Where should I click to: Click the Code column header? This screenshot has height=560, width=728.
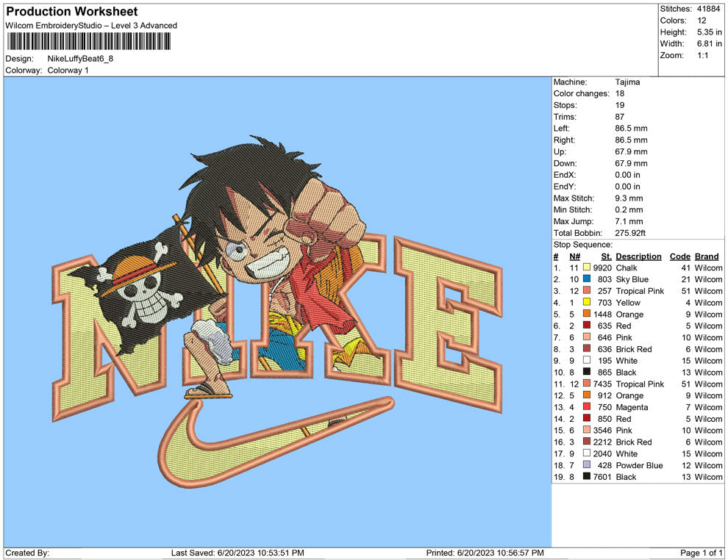(x=679, y=256)
